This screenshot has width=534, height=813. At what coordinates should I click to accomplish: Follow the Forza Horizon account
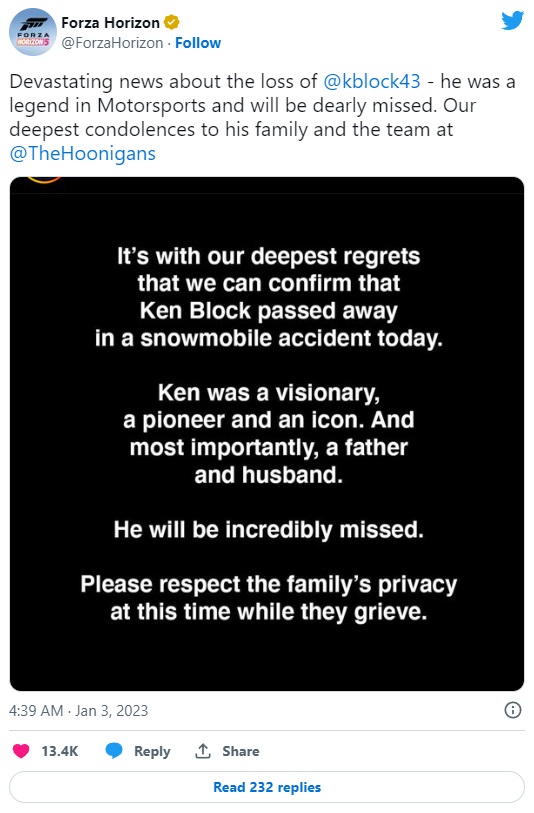click(198, 43)
